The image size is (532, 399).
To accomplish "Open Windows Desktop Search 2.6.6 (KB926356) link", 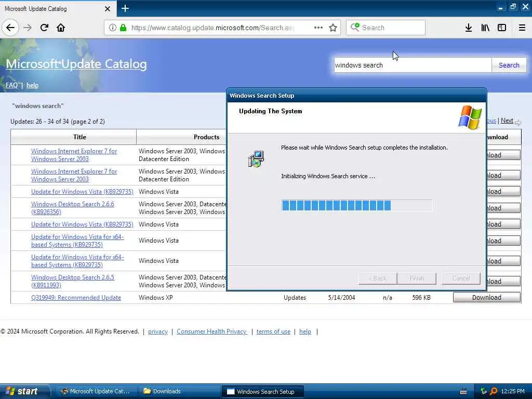I will (x=73, y=208).
